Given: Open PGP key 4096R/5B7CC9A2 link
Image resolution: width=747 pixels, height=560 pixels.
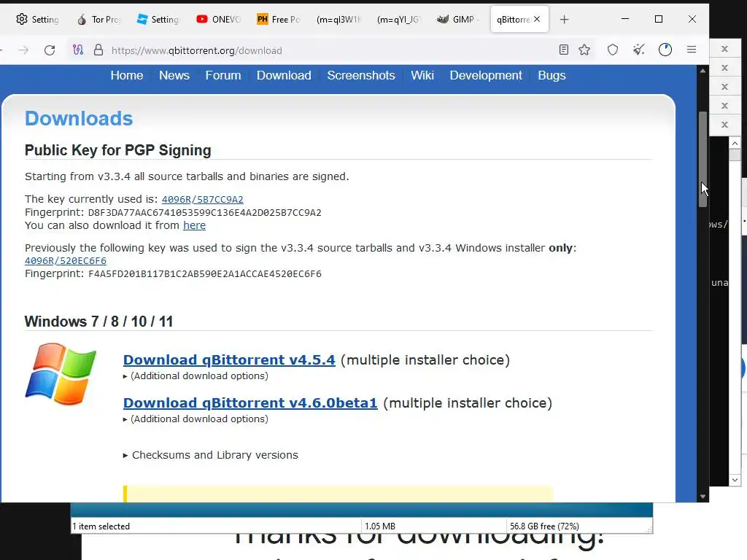Looking at the screenshot, I should click(x=203, y=200).
